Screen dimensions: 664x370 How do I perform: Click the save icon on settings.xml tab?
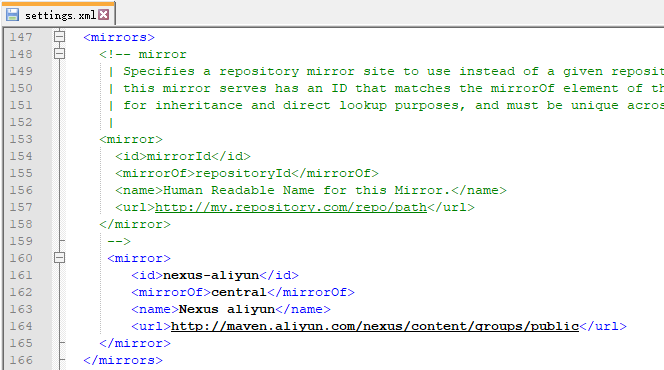click(12, 15)
